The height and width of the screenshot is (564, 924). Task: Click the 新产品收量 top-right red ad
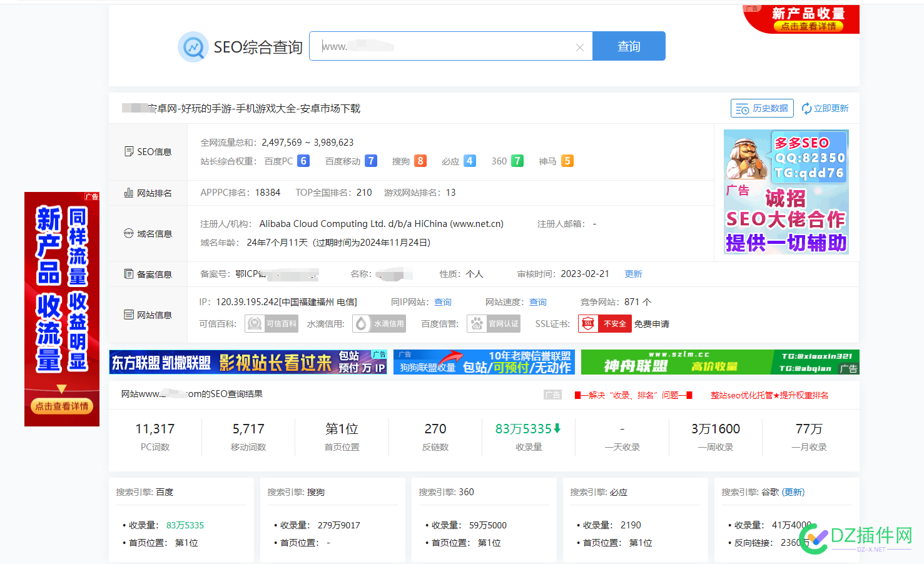[801, 19]
